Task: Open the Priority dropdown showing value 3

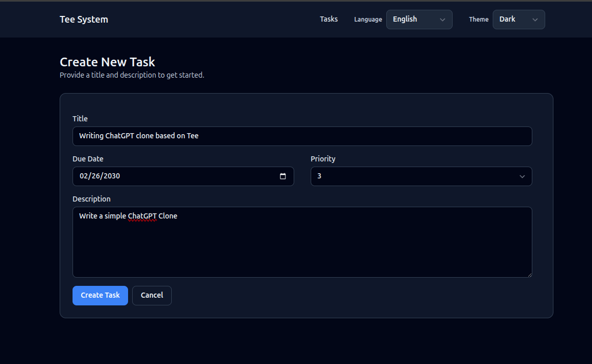Action: 421,176
